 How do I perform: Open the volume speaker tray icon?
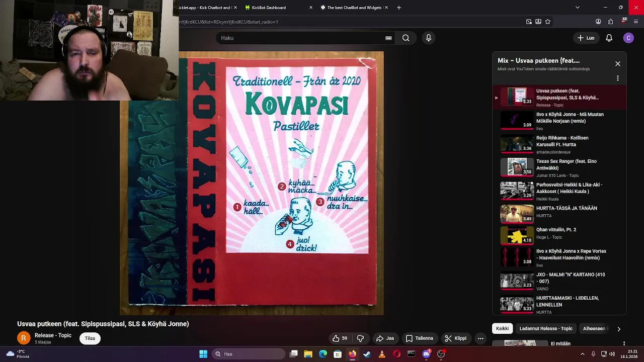click(612, 354)
